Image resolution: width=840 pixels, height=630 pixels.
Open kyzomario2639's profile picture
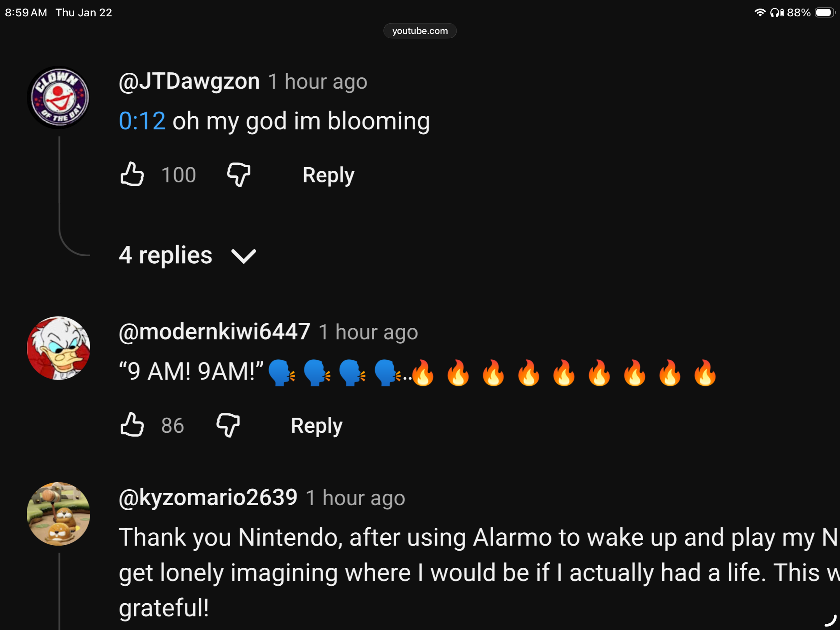(x=59, y=514)
